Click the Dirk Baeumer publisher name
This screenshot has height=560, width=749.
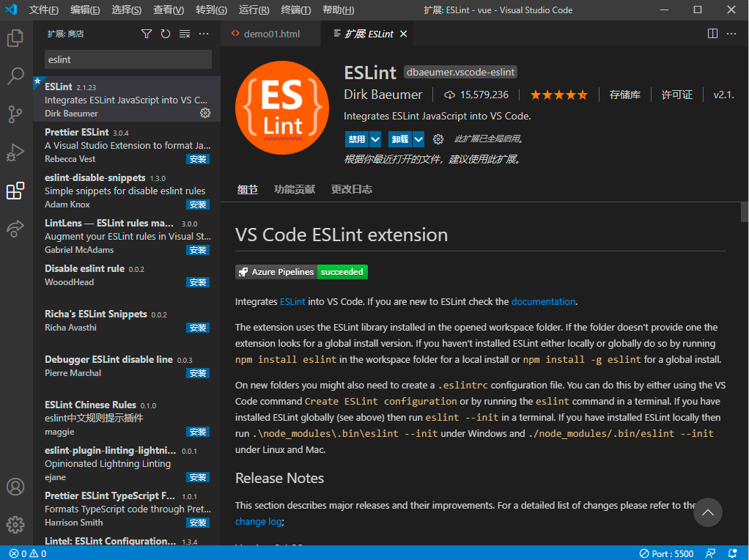tap(383, 95)
